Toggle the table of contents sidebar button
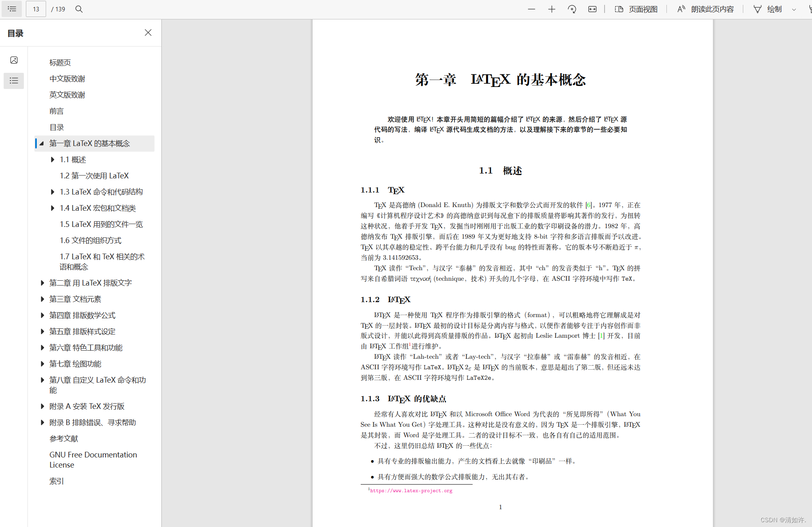The height and width of the screenshot is (527, 812). tap(12, 9)
